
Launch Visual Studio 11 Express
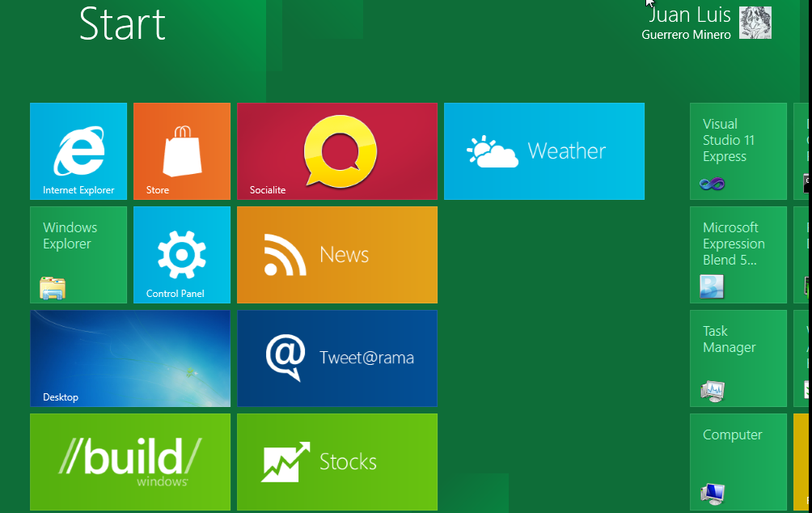tap(738, 151)
